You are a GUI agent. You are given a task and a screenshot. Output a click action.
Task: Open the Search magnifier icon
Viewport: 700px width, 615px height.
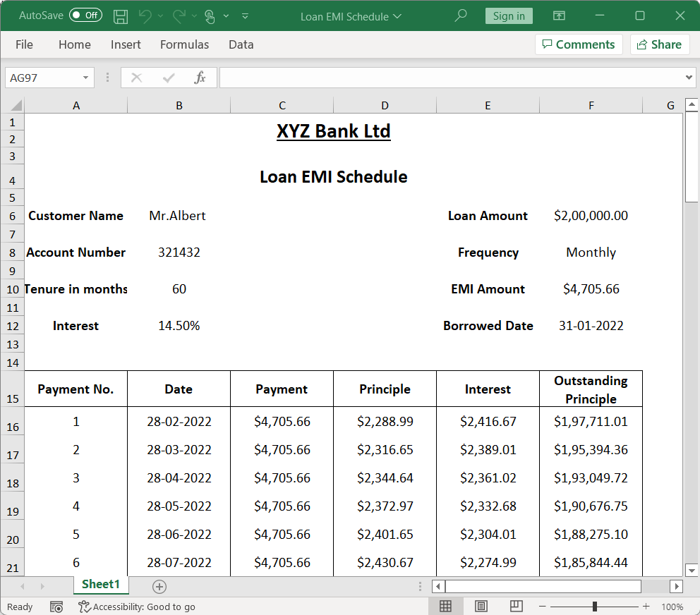pos(461,16)
